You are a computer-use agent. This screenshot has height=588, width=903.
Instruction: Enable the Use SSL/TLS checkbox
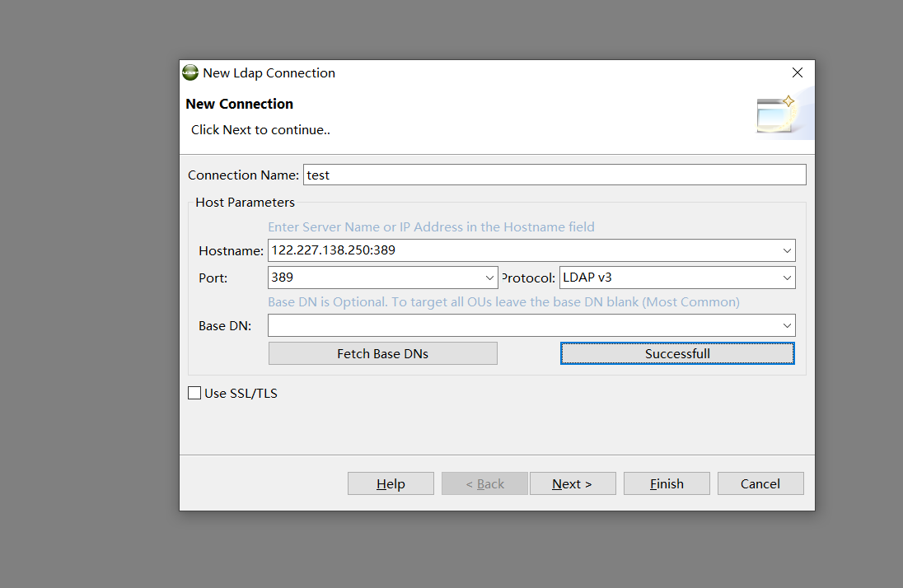[194, 394]
